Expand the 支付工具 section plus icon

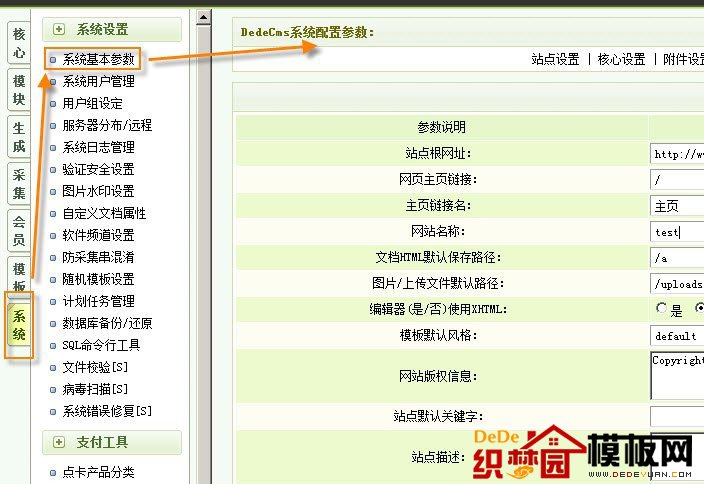tap(59, 442)
